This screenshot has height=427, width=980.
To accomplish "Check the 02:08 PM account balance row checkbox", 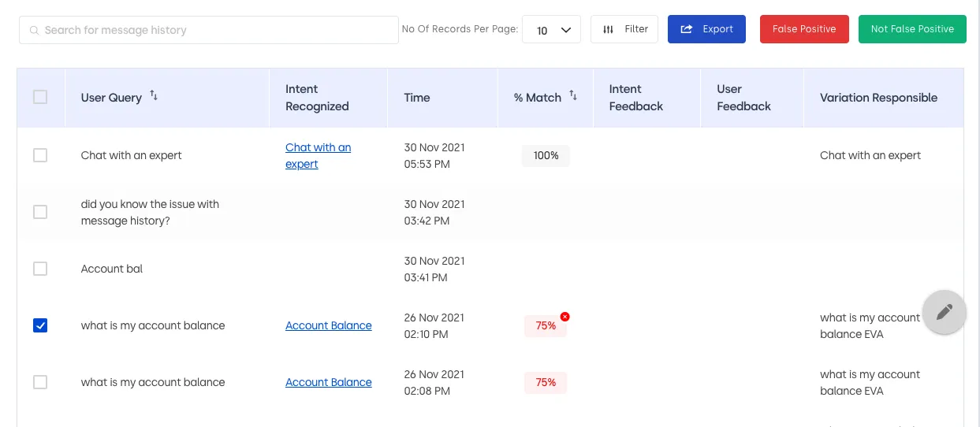I will 40,382.
